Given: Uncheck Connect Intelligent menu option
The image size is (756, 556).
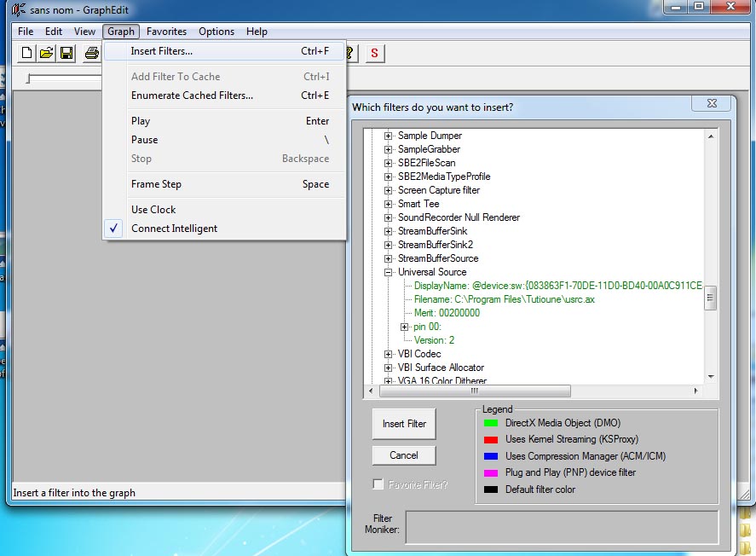Looking at the screenshot, I should pos(224,229).
